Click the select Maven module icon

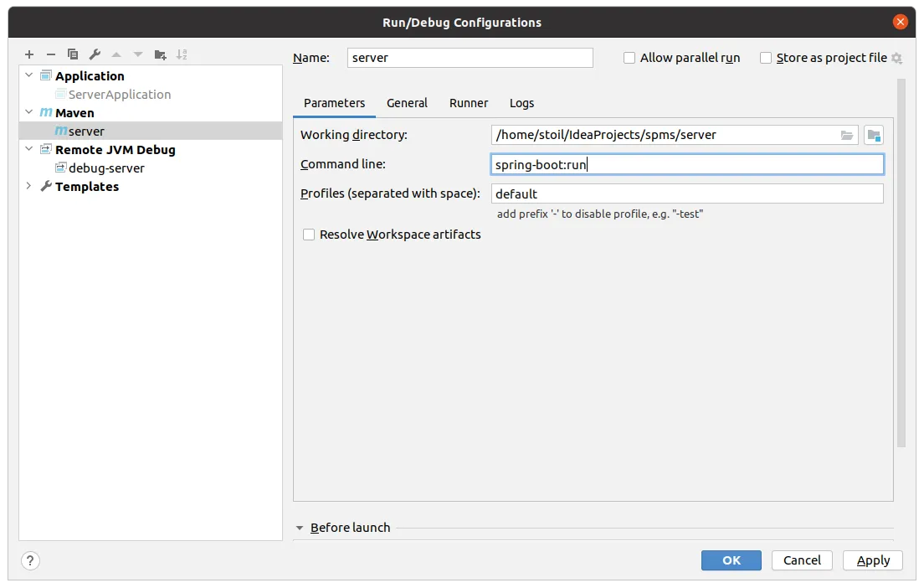pos(874,135)
